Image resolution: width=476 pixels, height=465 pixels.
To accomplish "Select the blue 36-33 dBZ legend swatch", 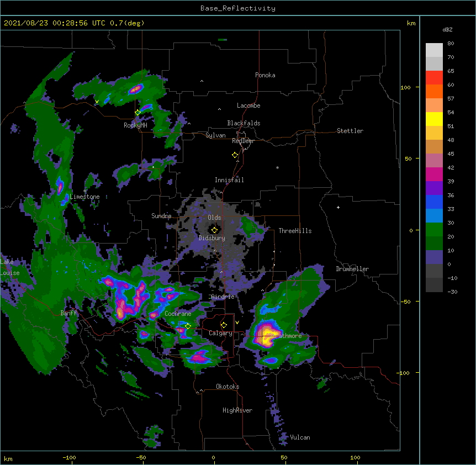I will (x=434, y=202).
